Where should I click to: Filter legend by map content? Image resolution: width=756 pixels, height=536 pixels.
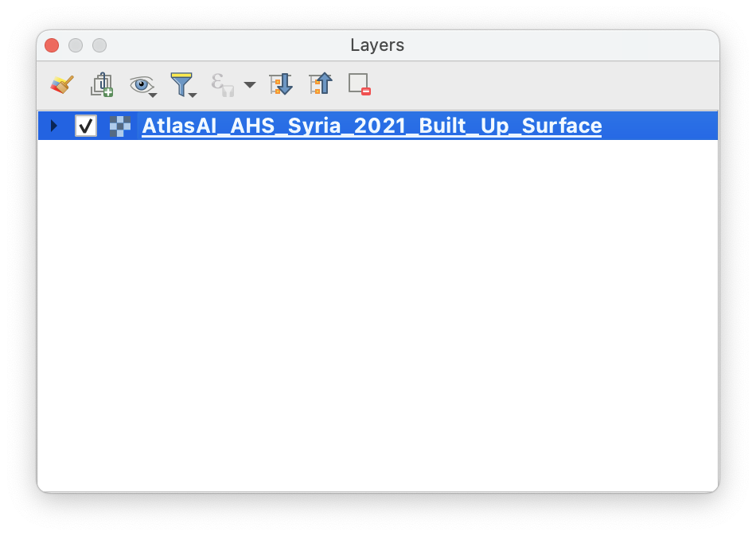[181, 82]
